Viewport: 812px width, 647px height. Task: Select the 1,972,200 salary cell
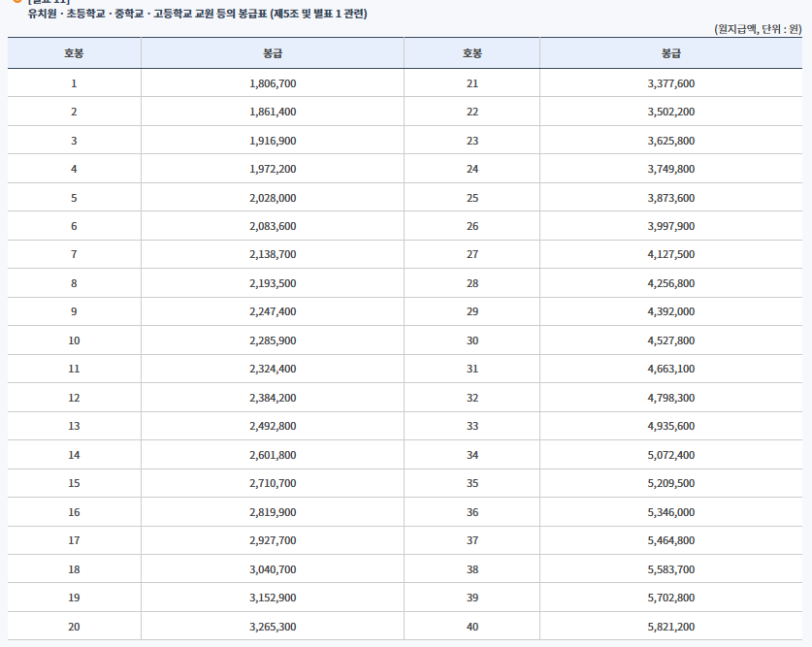pyautogui.click(x=273, y=169)
